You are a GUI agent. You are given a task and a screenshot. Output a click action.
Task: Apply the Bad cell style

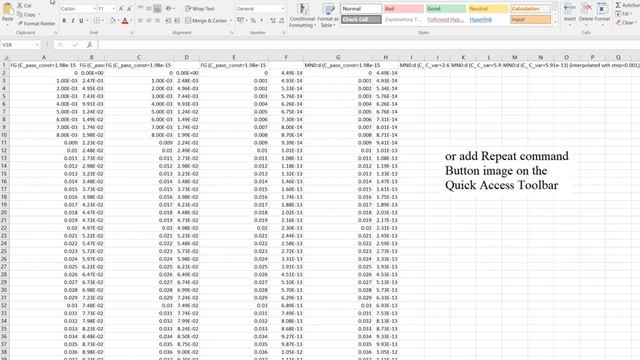click(403, 9)
